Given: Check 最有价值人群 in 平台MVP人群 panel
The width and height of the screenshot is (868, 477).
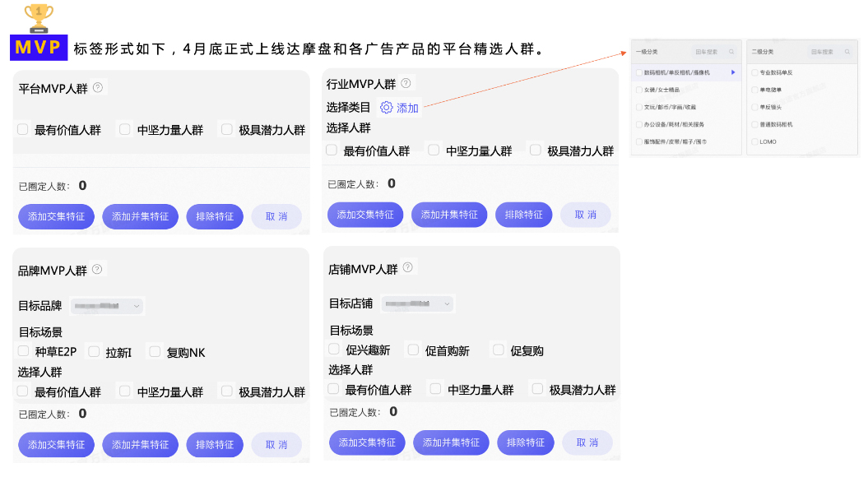Looking at the screenshot, I should pyautogui.click(x=21, y=129).
